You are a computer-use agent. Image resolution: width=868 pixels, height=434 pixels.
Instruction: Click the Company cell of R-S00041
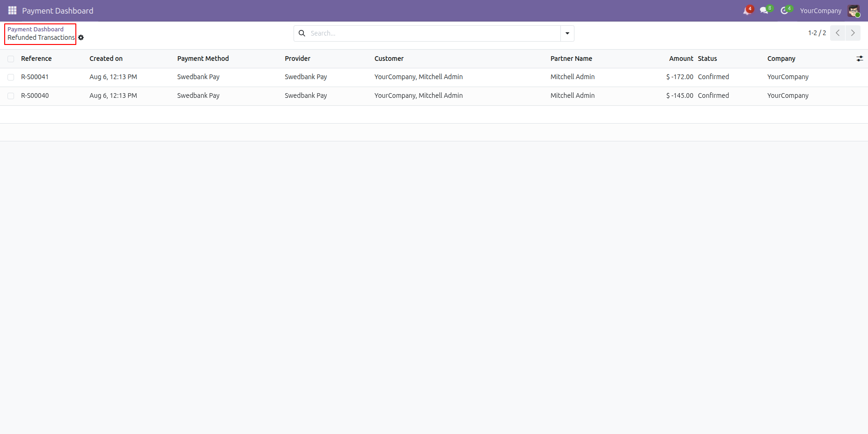click(788, 77)
